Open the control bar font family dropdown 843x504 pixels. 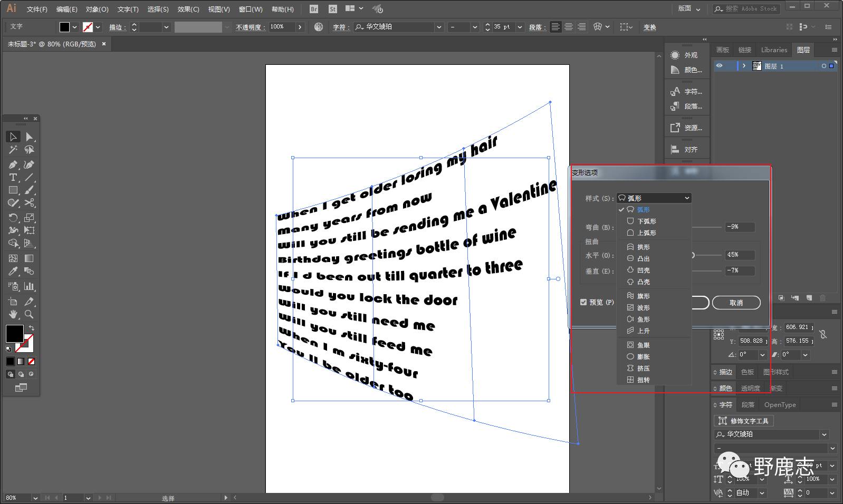point(439,27)
